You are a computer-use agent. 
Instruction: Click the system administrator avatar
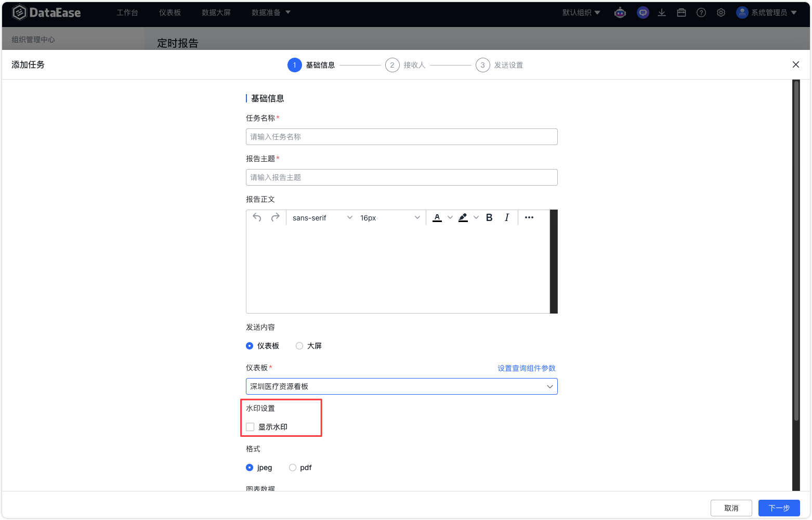pos(742,12)
